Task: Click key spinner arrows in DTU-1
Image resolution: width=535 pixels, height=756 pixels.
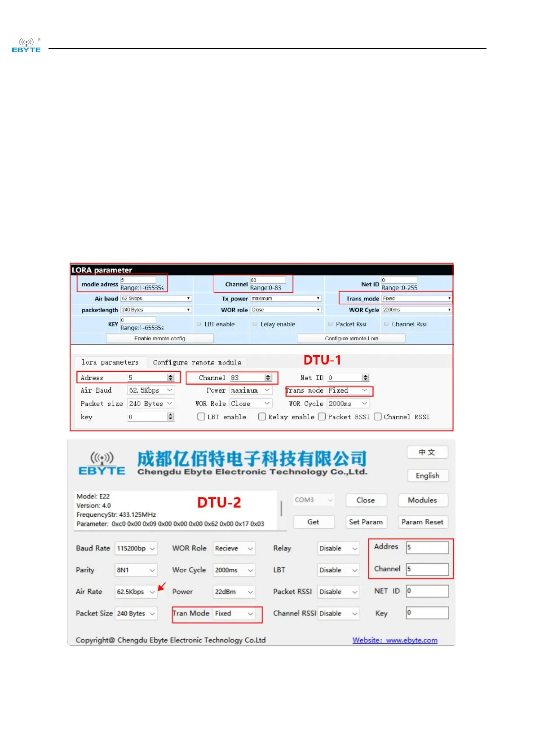Action: point(170,417)
